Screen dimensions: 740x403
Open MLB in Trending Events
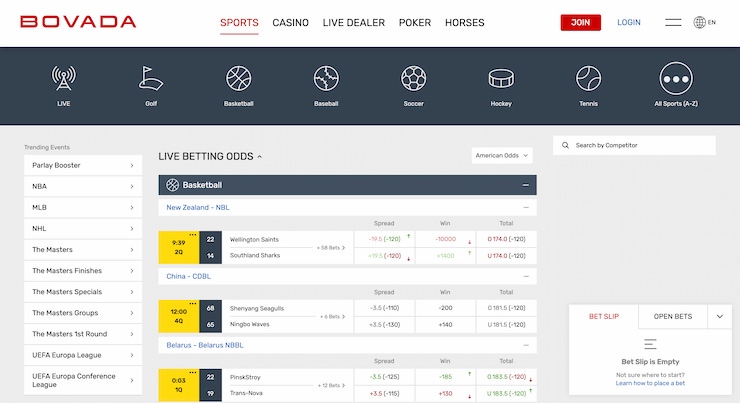click(x=83, y=207)
